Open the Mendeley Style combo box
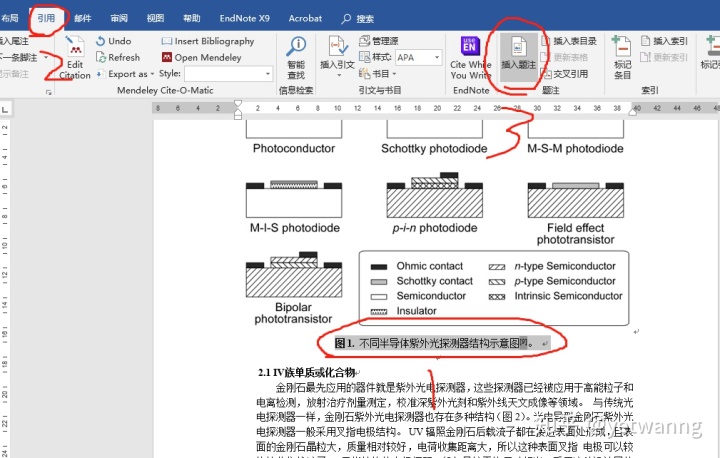This screenshot has height=458, width=720. point(228,74)
